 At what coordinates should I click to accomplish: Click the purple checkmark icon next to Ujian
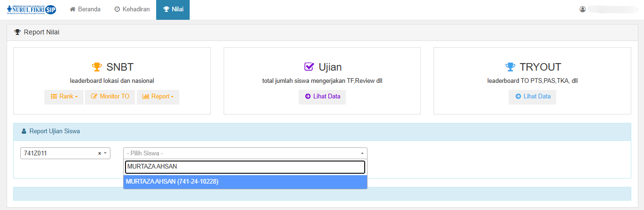(309, 67)
